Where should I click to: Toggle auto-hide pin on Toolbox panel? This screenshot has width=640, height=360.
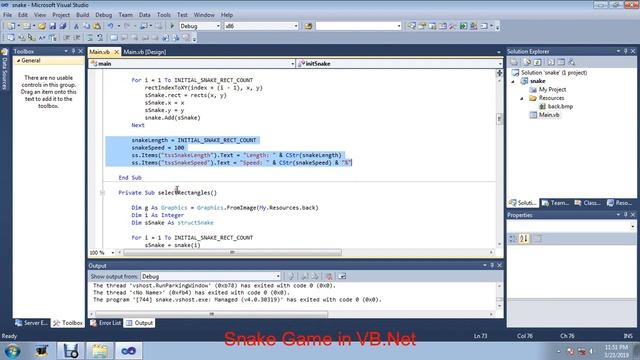pos(73,51)
